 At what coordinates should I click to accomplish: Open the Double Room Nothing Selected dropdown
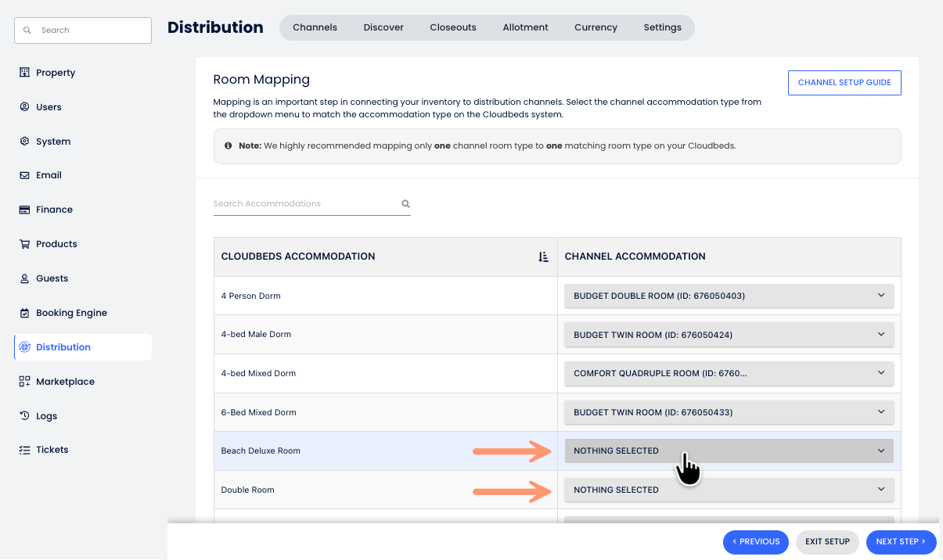point(729,490)
